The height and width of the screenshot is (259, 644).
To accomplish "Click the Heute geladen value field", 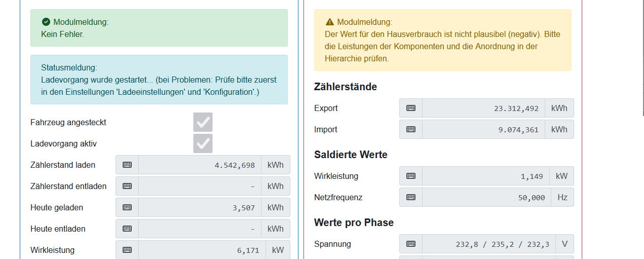I will (x=200, y=207).
